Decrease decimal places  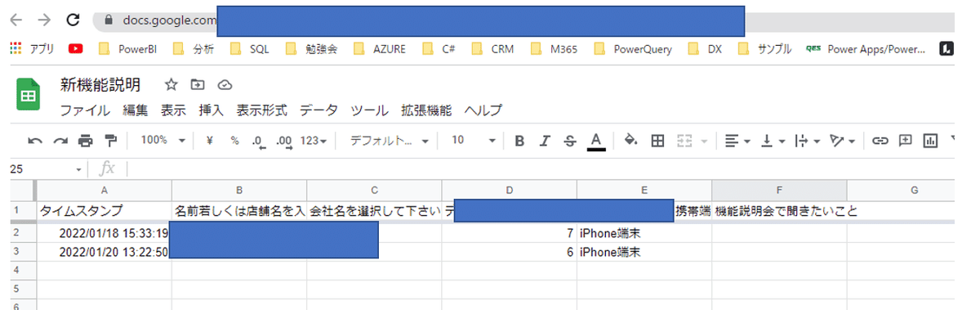(x=259, y=142)
